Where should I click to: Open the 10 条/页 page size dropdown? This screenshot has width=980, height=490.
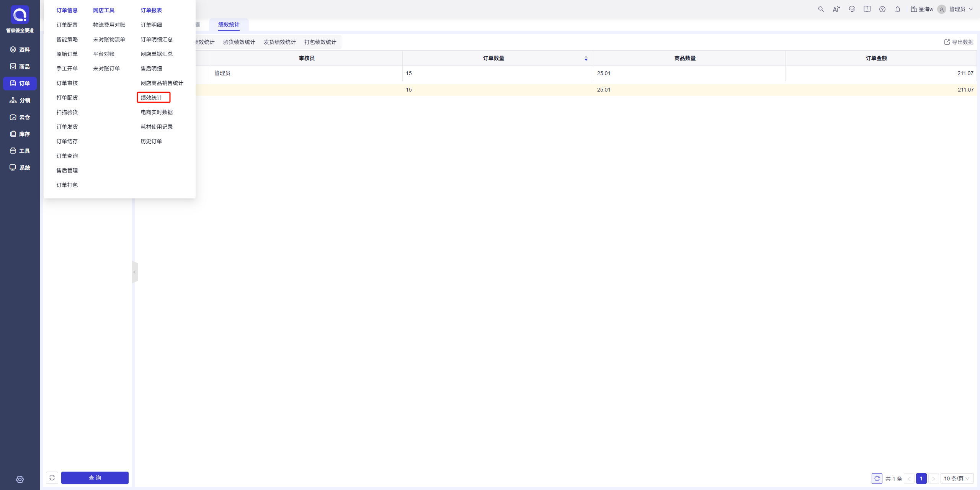click(957, 479)
